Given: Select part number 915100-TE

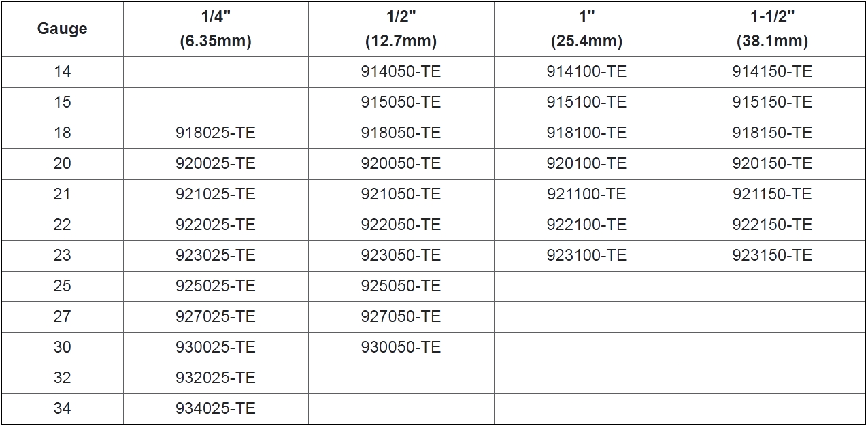Looking at the screenshot, I should [x=586, y=102].
